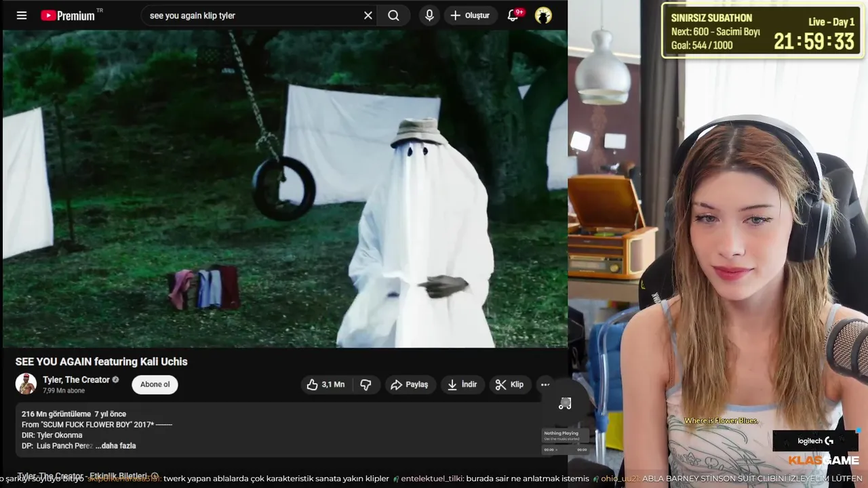
Task: Open the account avatar menu
Action: click(x=543, y=16)
